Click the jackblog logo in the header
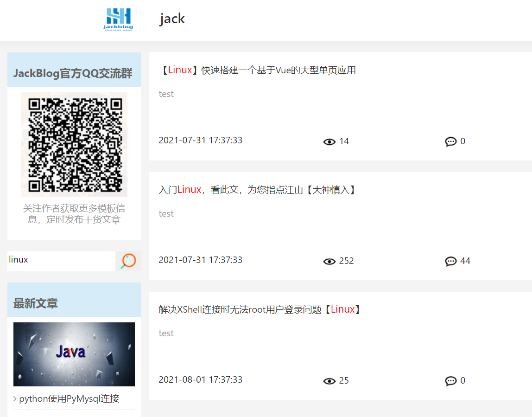This screenshot has width=532, height=417. point(119,19)
